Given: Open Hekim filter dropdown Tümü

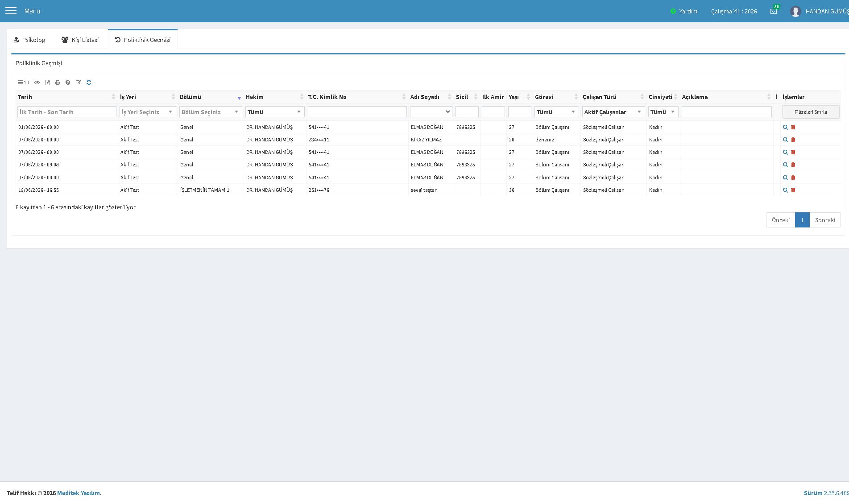Looking at the screenshot, I should [275, 112].
